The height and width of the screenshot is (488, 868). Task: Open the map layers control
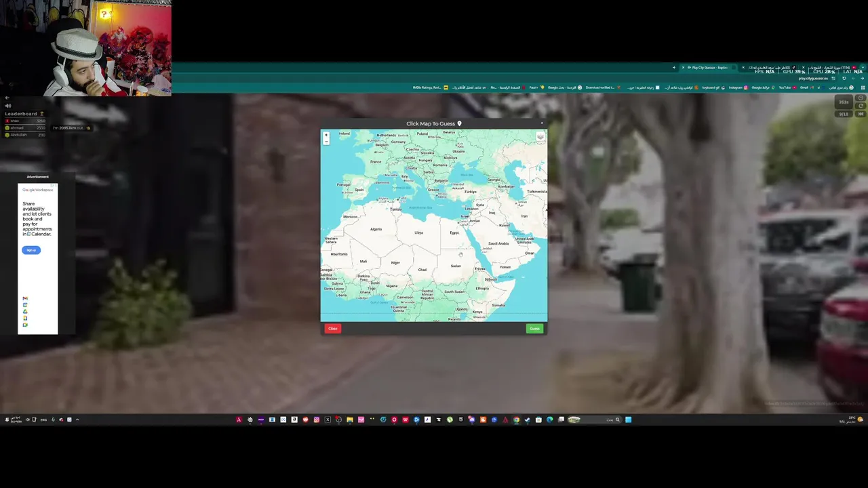coord(540,137)
